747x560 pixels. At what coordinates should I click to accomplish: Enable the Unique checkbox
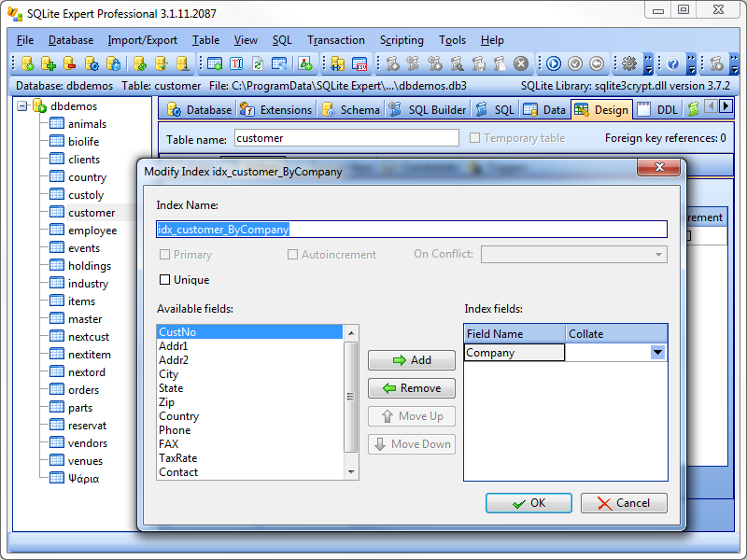[x=164, y=279]
